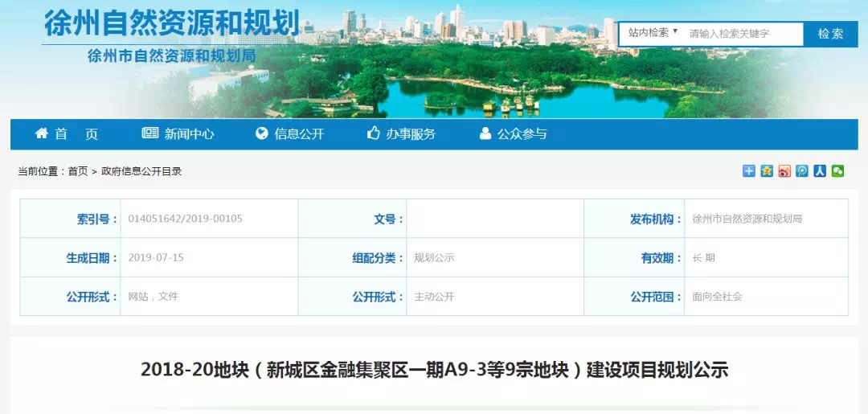Open the 办事服务 menu item
868x414 pixels.
401,134
